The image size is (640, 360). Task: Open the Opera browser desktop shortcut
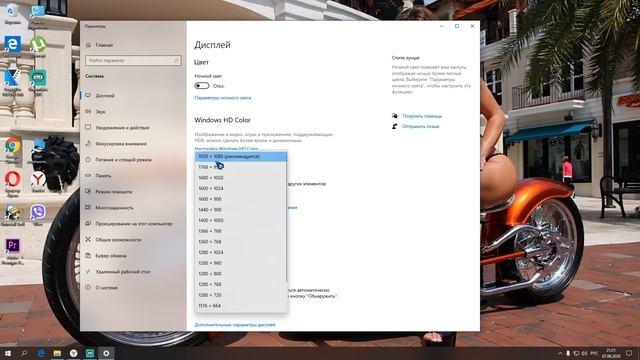13,182
